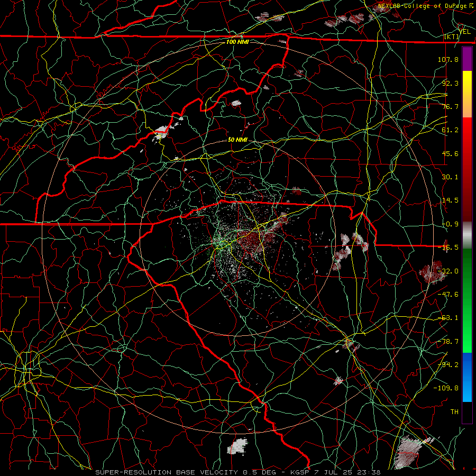Image resolution: width=476 pixels, height=476 pixels.
Task: Click the -16.5 velocity scale value
Action: click(448, 248)
